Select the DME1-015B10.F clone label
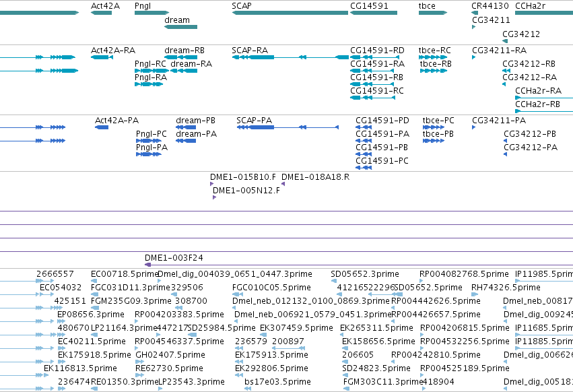 pyautogui.click(x=243, y=177)
